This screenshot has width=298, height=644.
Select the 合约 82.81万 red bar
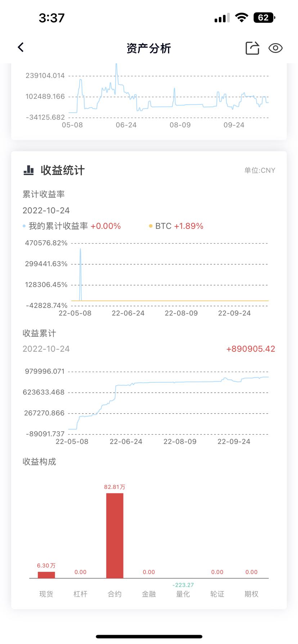click(x=115, y=535)
